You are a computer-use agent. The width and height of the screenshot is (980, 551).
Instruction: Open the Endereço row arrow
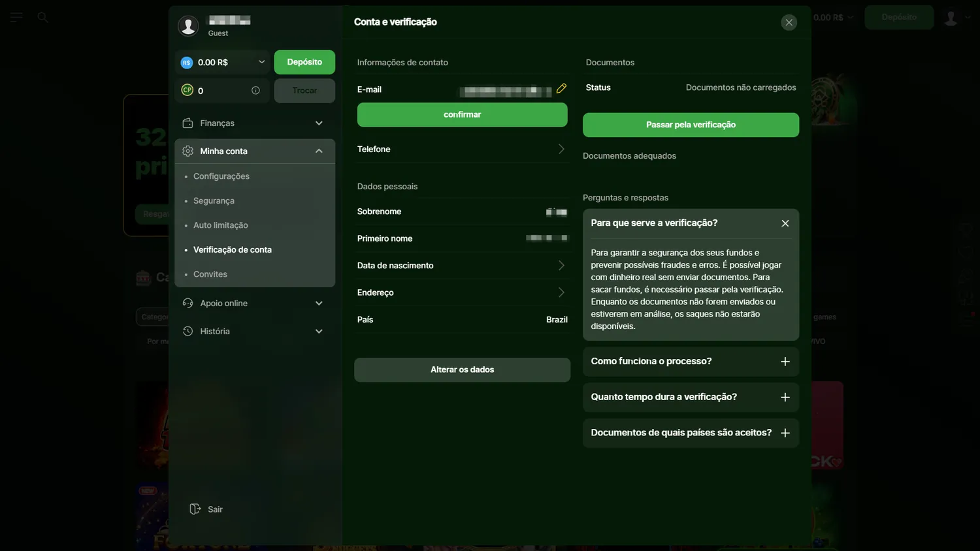561,292
